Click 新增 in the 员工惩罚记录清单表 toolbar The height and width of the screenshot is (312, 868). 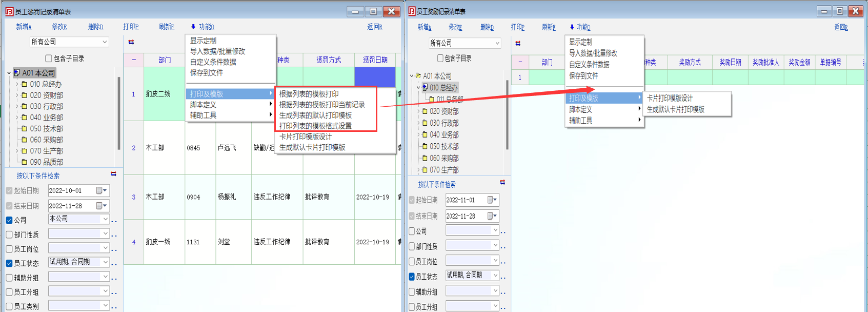click(x=24, y=27)
